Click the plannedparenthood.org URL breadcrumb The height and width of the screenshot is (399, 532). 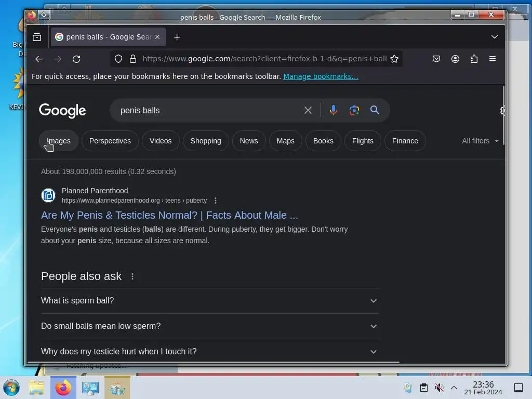click(x=134, y=201)
